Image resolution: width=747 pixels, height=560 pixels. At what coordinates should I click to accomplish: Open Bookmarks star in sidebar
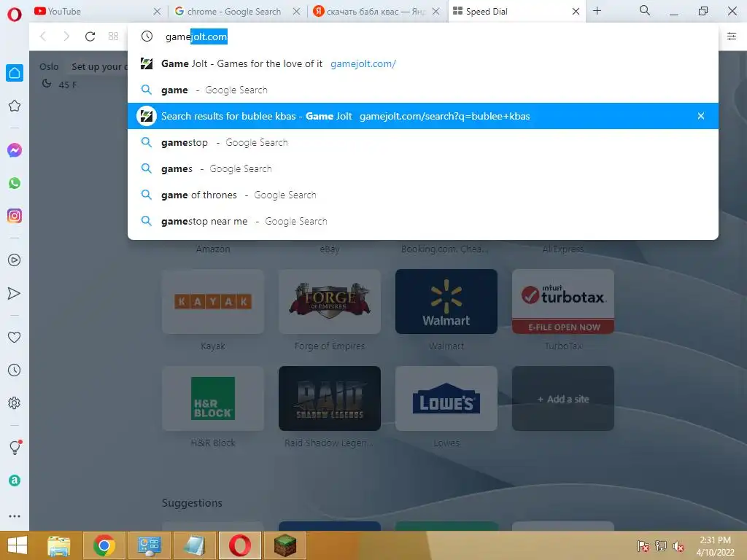[15, 106]
